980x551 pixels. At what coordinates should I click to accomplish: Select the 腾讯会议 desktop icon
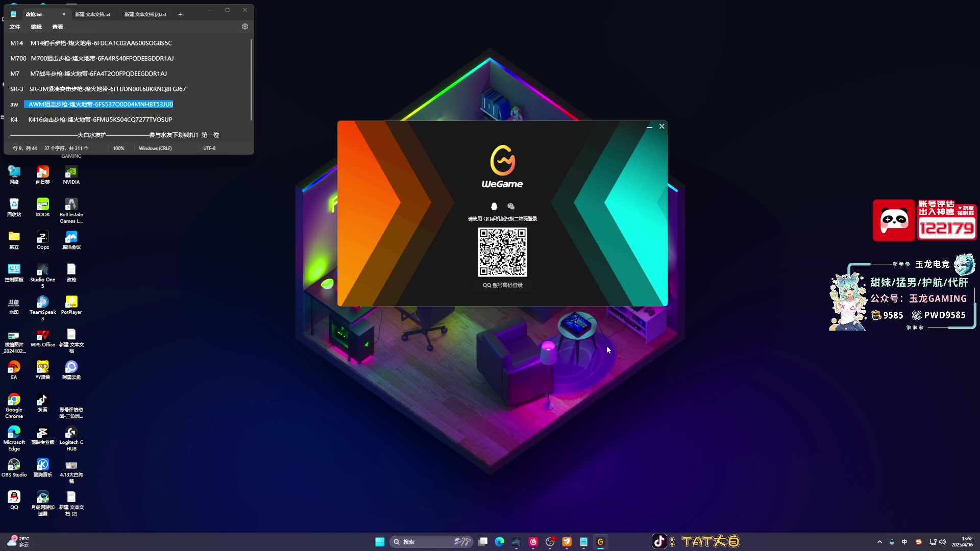pyautogui.click(x=71, y=240)
